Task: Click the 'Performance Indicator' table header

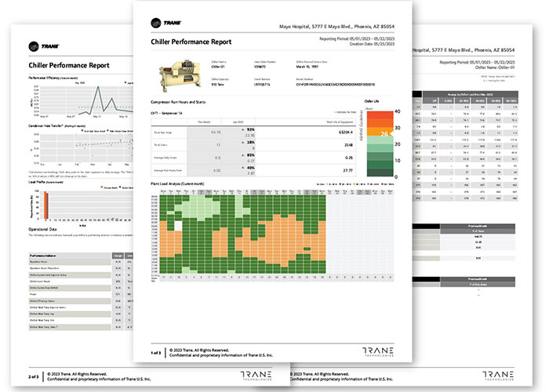Action: click(x=70, y=256)
